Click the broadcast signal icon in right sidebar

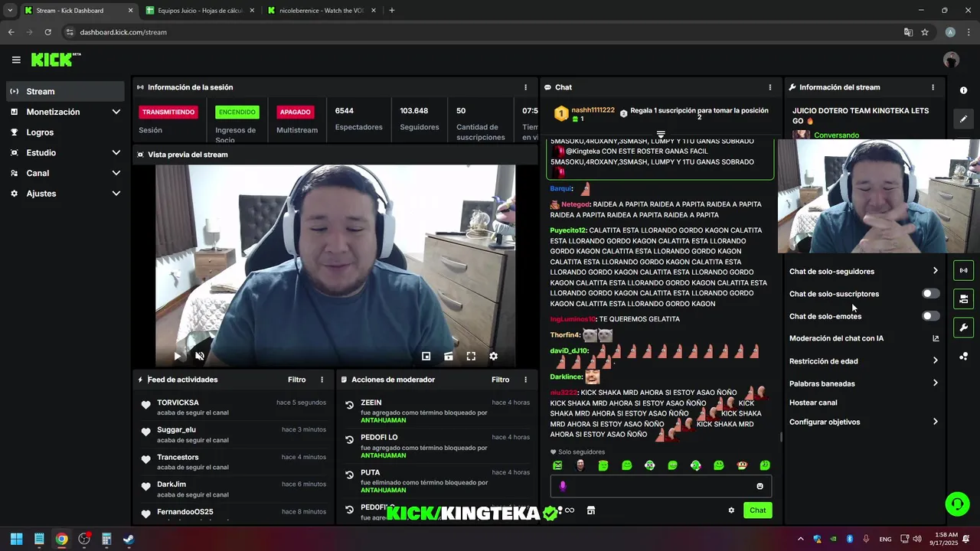[x=963, y=270]
